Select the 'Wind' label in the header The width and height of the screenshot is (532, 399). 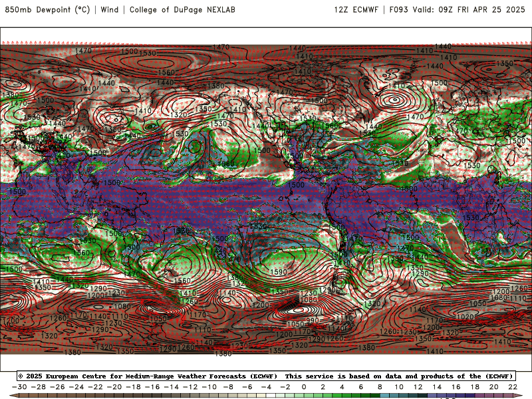coord(110,9)
